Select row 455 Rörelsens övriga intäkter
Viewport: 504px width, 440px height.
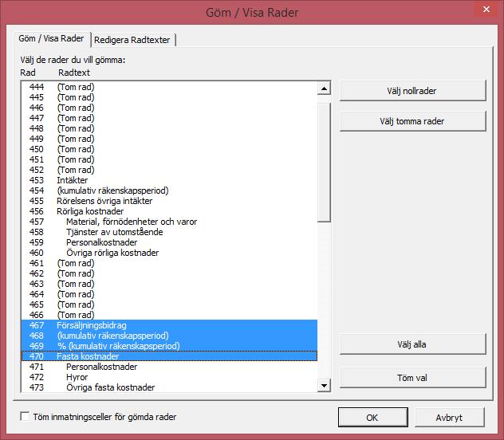point(169,201)
